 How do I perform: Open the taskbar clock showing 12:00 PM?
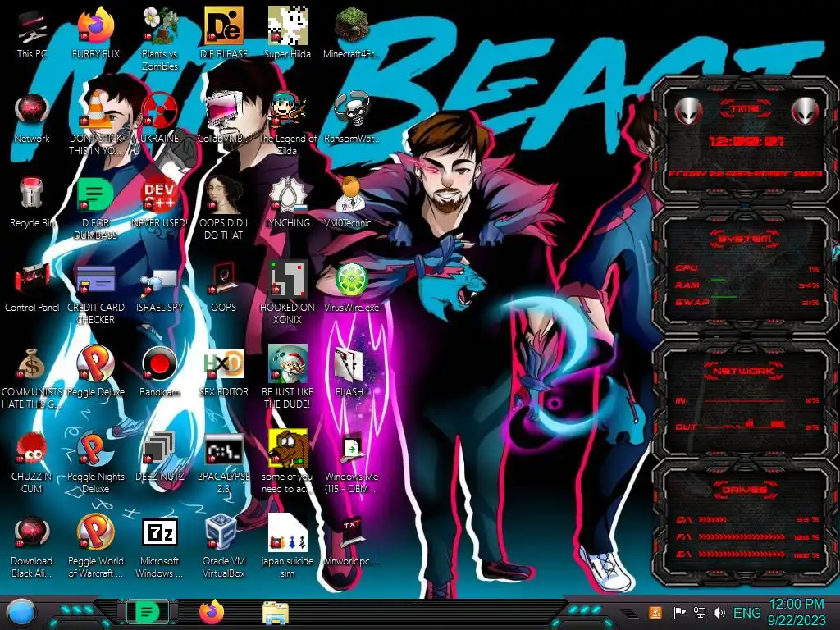pos(796,612)
